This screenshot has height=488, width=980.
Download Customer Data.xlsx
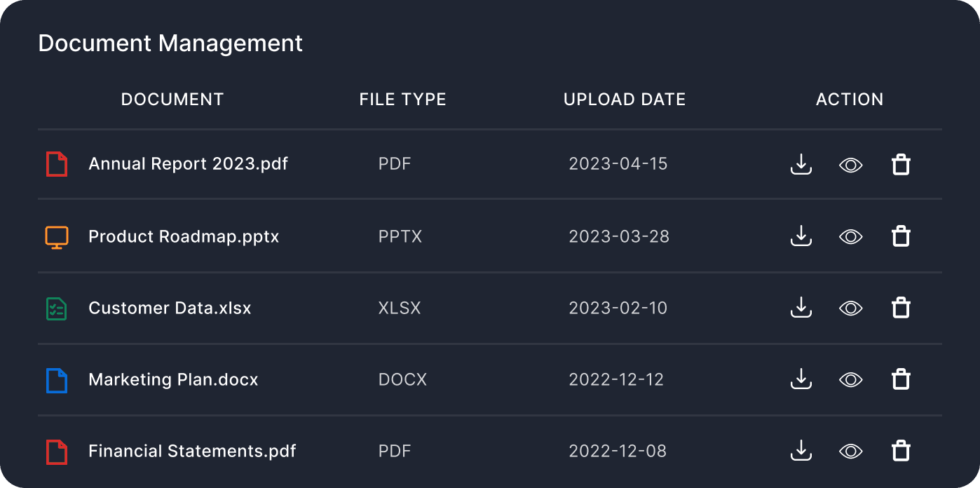click(801, 308)
